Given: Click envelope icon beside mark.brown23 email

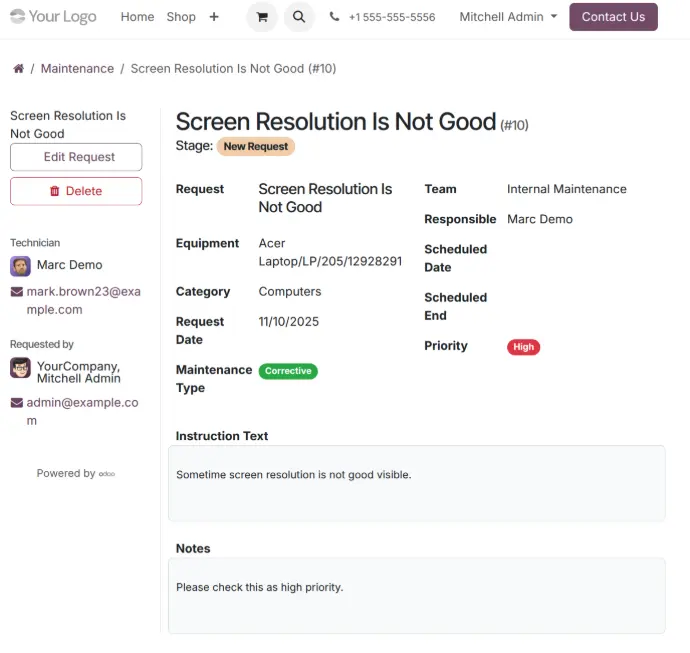Looking at the screenshot, I should coord(16,293).
